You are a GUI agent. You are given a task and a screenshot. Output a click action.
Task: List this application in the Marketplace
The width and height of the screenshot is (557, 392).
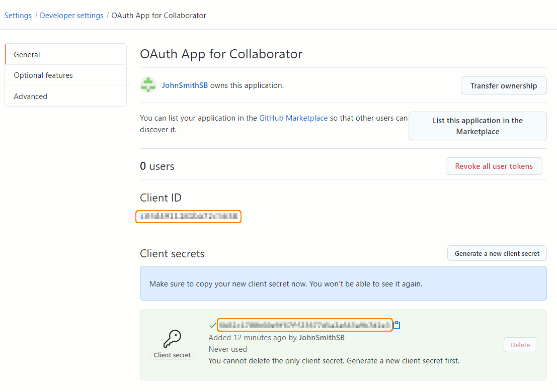[477, 126]
